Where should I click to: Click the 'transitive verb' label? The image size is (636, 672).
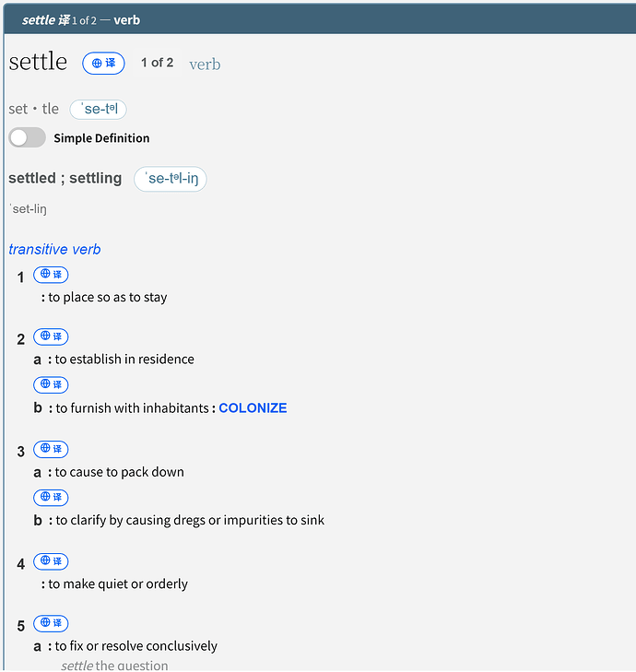pyautogui.click(x=55, y=250)
